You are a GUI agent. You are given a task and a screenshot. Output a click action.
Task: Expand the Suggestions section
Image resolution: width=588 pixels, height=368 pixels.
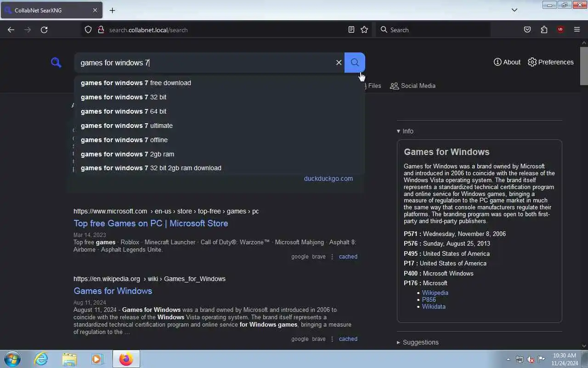pyautogui.click(x=418, y=342)
